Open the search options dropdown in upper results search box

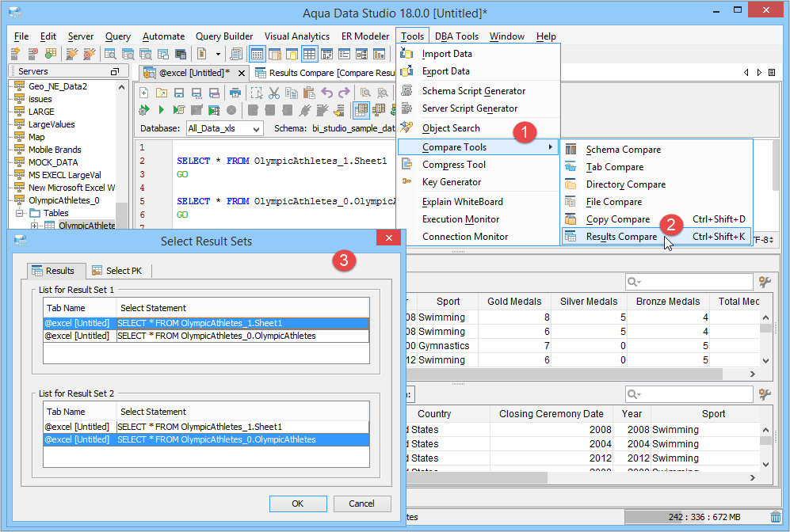pyautogui.click(x=635, y=282)
